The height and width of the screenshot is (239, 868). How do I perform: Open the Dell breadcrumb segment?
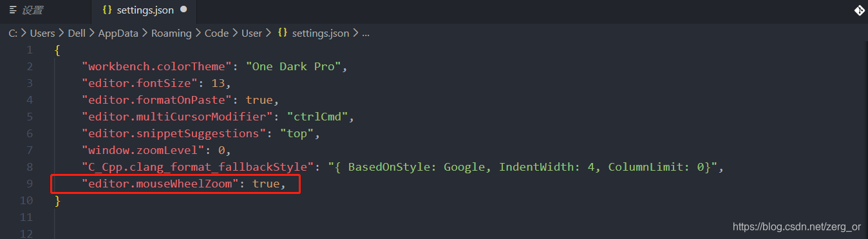point(77,33)
